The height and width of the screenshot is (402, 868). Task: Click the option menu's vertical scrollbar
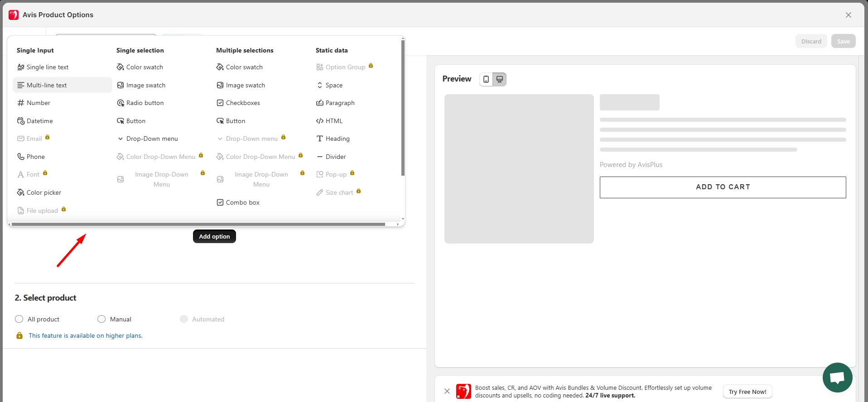click(403, 108)
